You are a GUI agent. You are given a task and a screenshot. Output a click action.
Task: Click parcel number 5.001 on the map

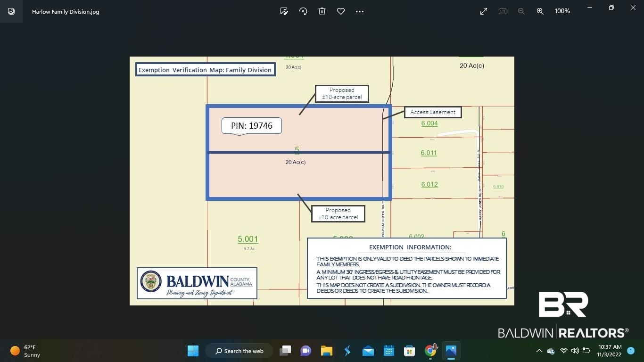pos(248,239)
